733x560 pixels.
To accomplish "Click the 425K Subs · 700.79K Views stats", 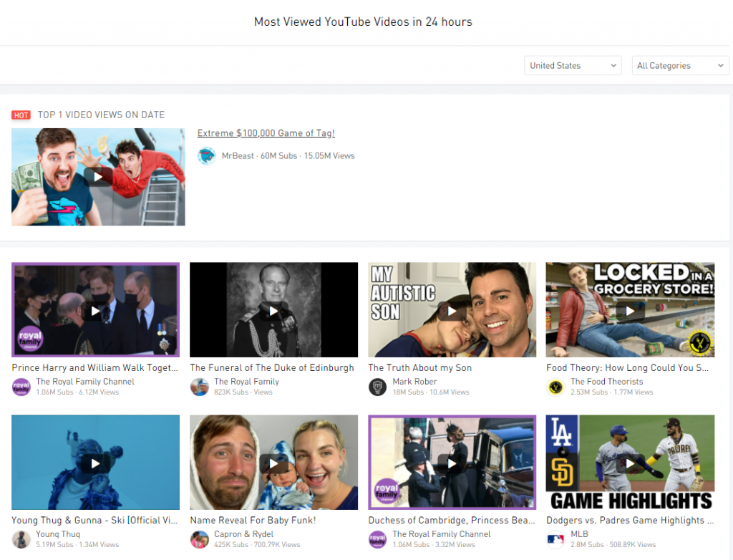I will pyautogui.click(x=257, y=545).
